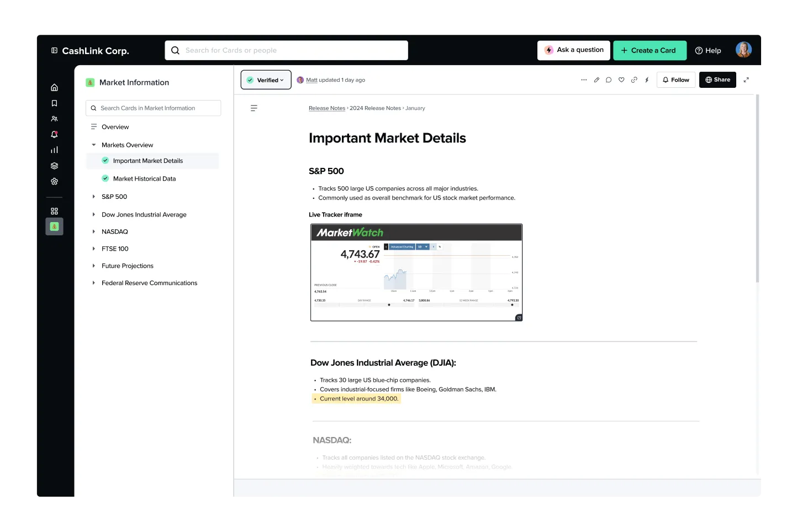Collapse the Markets Overview section
The height and width of the screenshot is (532, 797).
[93, 145]
